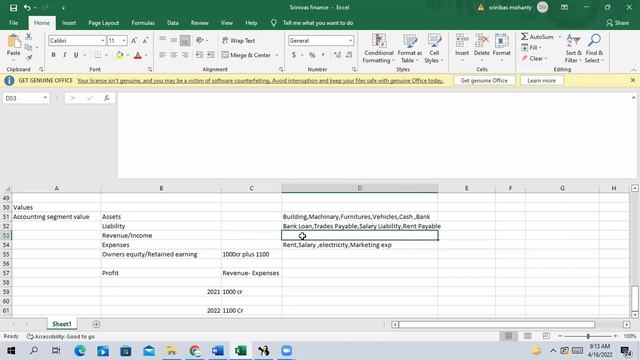The width and height of the screenshot is (640, 360).
Task: Toggle Bold formatting
Action: [53, 55]
